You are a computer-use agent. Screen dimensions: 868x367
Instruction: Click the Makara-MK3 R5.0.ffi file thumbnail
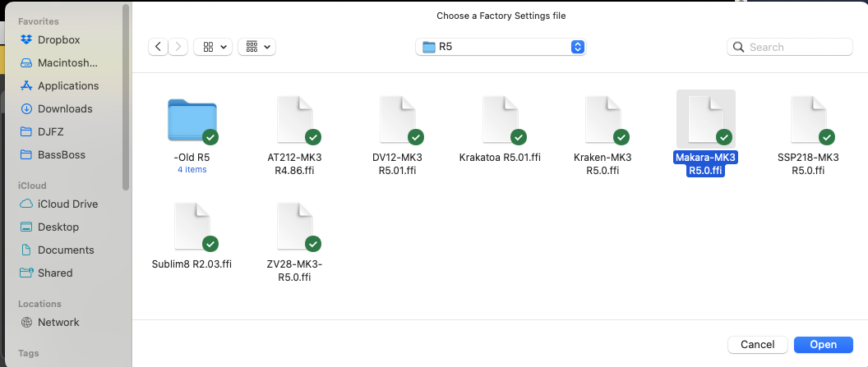(x=705, y=120)
